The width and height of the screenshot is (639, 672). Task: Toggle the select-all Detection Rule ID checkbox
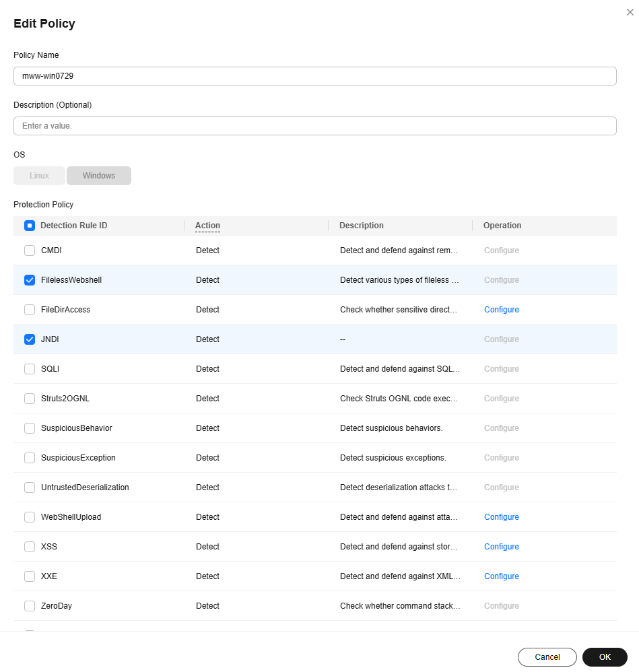click(x=30, y=226)
